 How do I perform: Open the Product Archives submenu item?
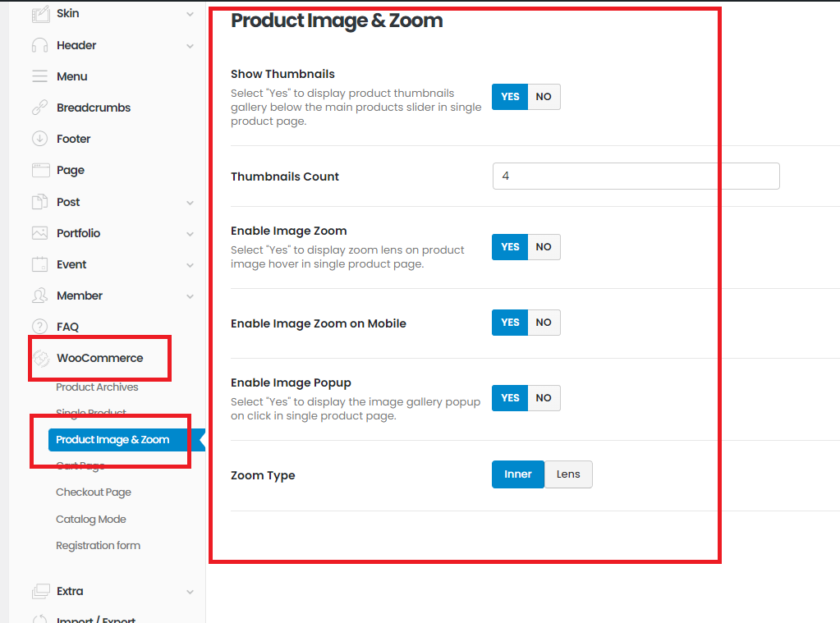pos(97,387)
